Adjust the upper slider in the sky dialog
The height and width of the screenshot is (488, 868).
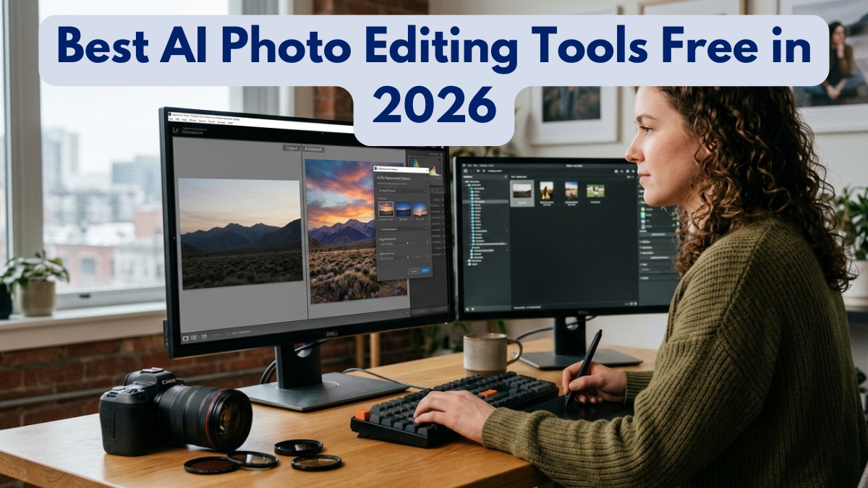[x=407, y=243]
